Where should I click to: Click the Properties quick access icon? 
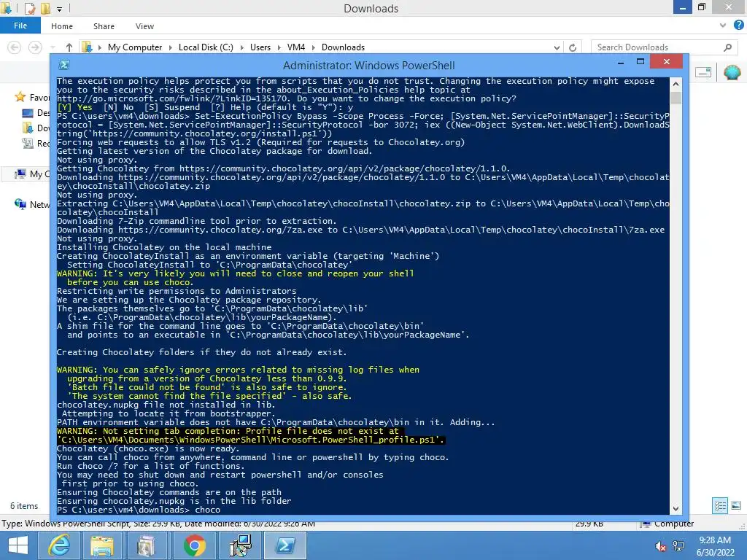(x=29, y=8)
